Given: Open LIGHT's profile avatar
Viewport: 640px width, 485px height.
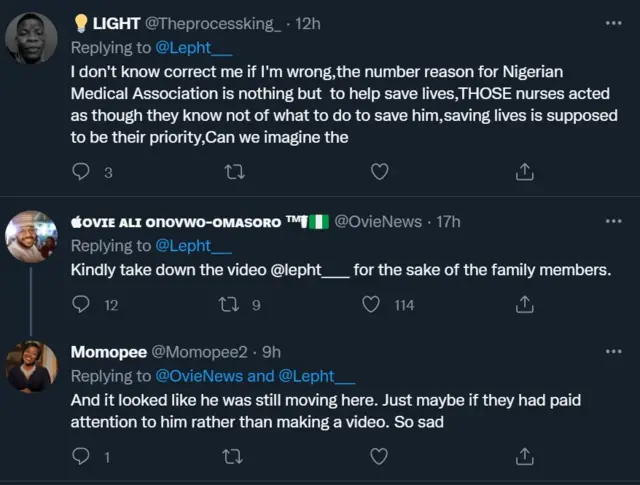Looking at the screenshot, I should tap(32, 38).
